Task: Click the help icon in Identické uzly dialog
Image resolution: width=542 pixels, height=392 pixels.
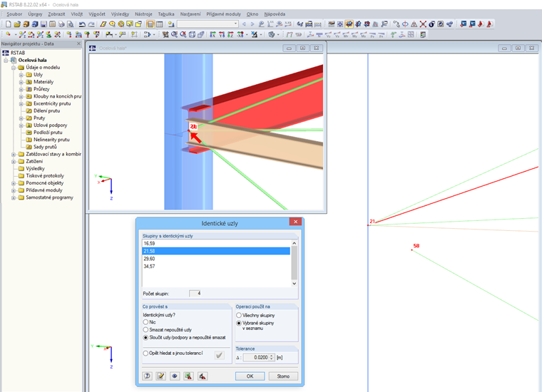Action: point(147,376)
